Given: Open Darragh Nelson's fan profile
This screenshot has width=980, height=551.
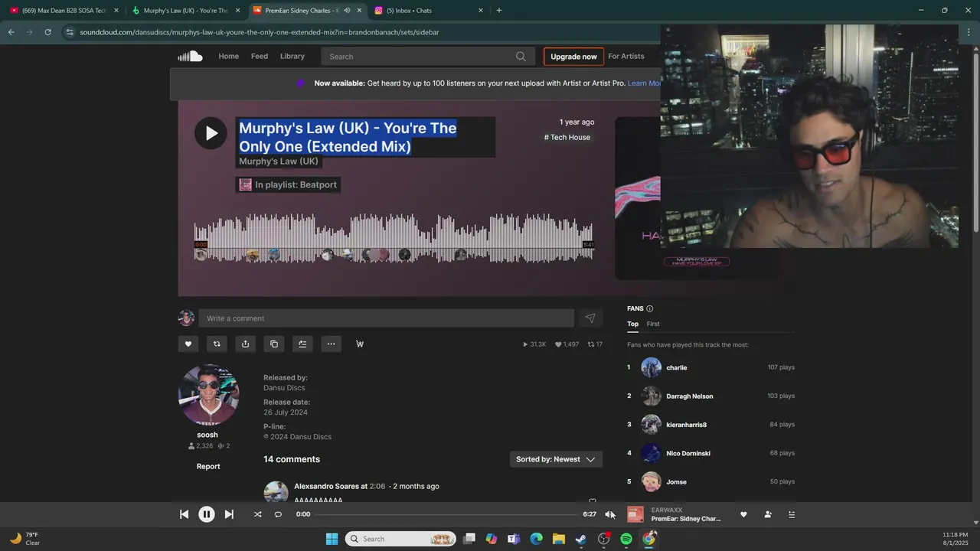Looking at the screenshot, I should (690, 396).
